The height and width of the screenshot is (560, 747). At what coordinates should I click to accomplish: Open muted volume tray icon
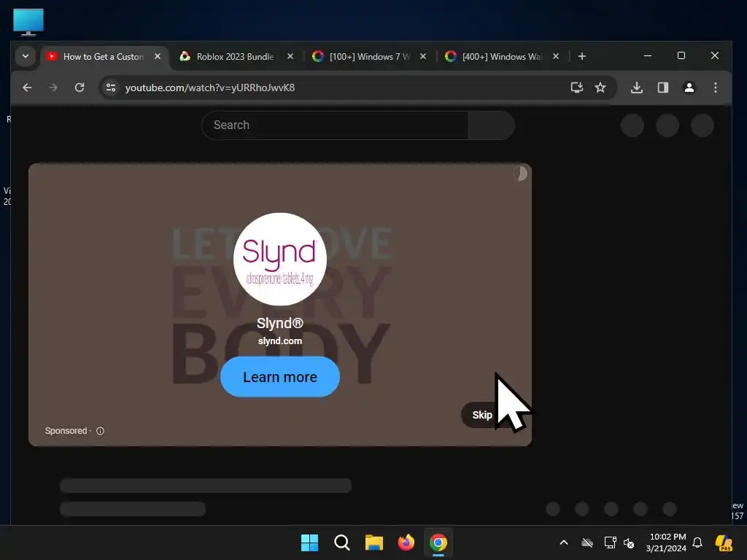(x=629, y=542)
